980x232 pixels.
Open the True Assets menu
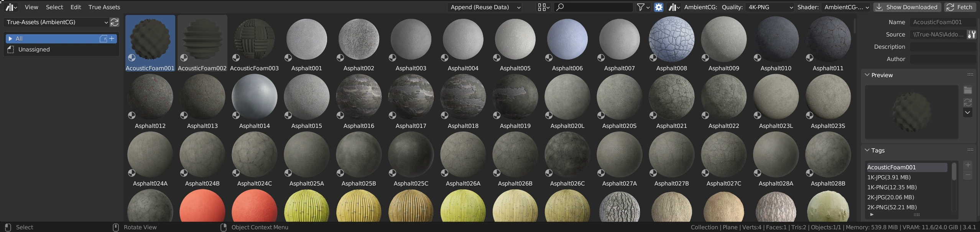coord(104,7)
